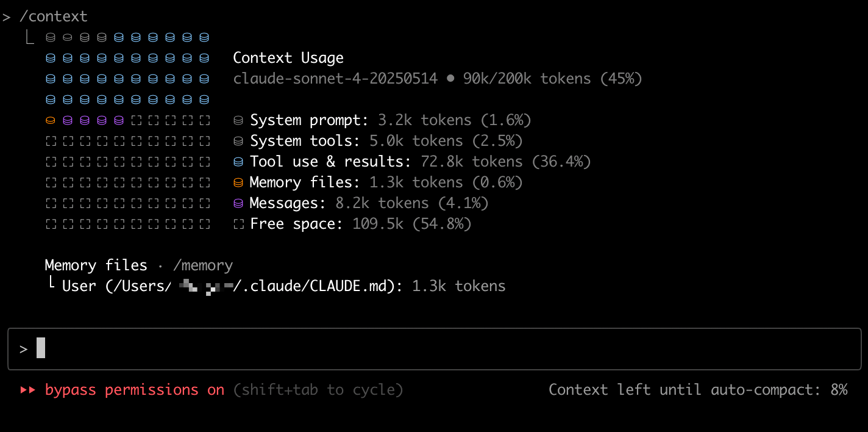This screenshot has height=432, width=868.
Task: Click the blue Tool use & results icon
Action: [238, 162]
